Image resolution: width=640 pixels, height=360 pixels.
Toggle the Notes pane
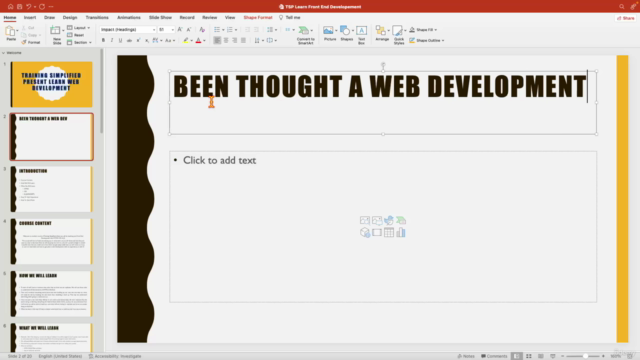click(466, 356)
